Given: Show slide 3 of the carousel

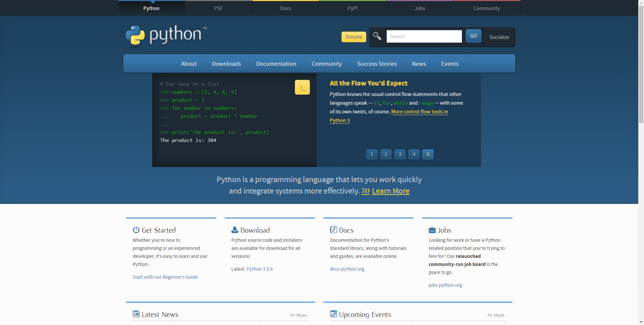Looking at the screenshot, I should (x=400, y=154).
